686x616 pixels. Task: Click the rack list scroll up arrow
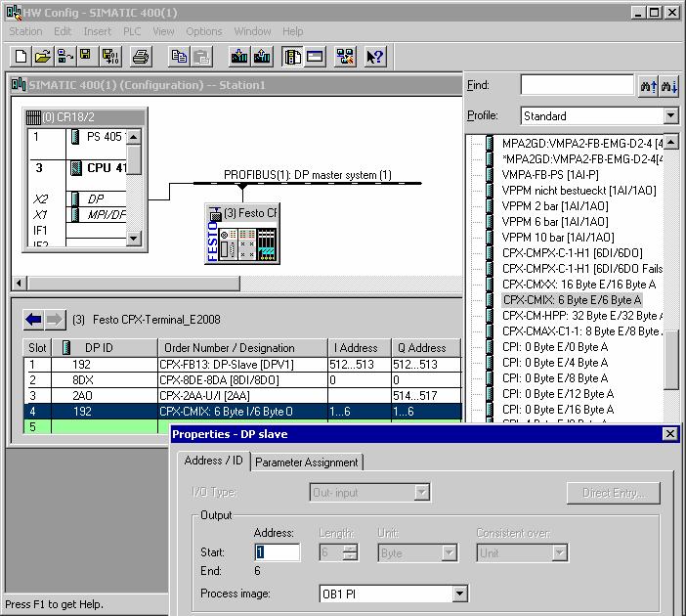(x=134, y=137)
